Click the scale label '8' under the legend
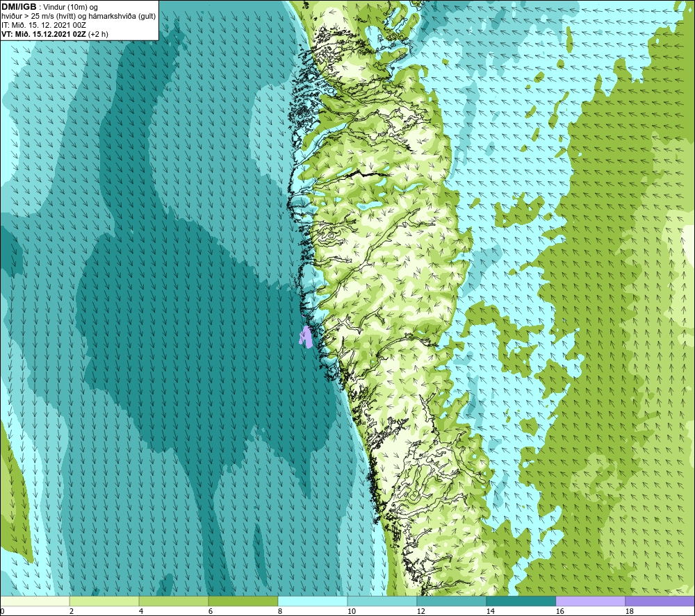Image resolution: width=695 pixels, height=616 pixels. (279, 611)
